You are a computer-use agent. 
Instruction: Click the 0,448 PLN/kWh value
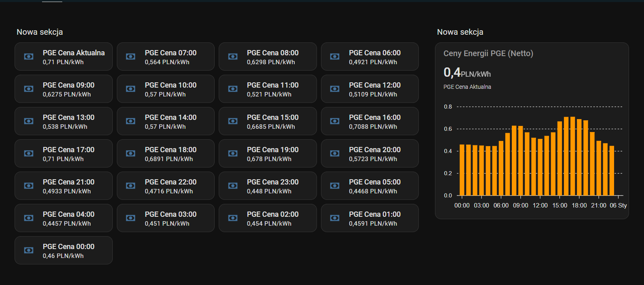coord(269,191)
